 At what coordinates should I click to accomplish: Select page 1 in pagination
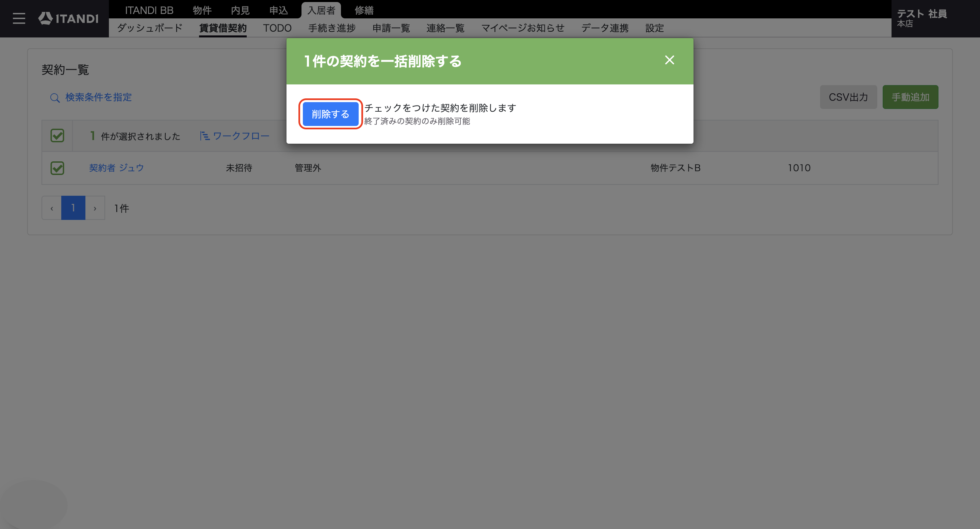[x=73, y=208]
